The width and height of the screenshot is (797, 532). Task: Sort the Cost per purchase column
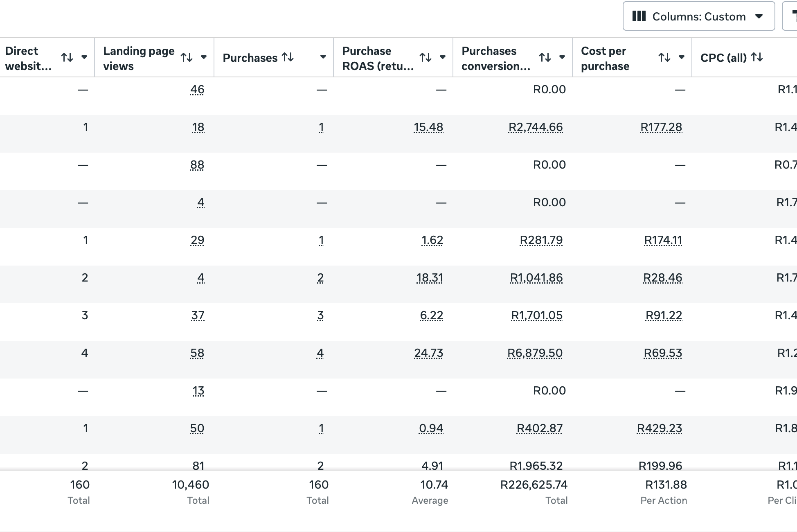click(x=664, y=57)
